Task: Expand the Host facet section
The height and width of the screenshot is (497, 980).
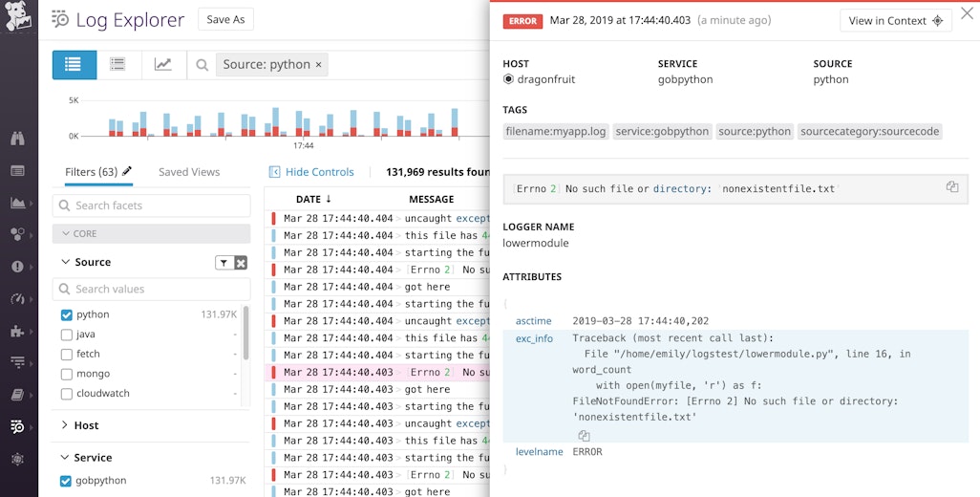Action: click(65, 425)
